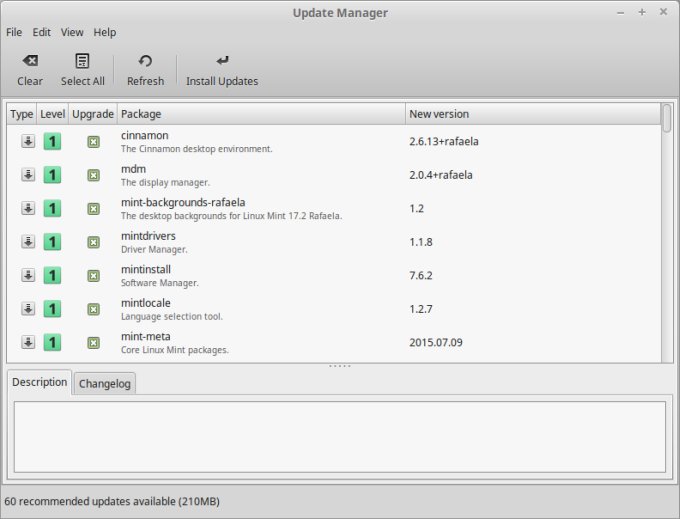Click the Install Updates toolbar icon

coord(222,61)
